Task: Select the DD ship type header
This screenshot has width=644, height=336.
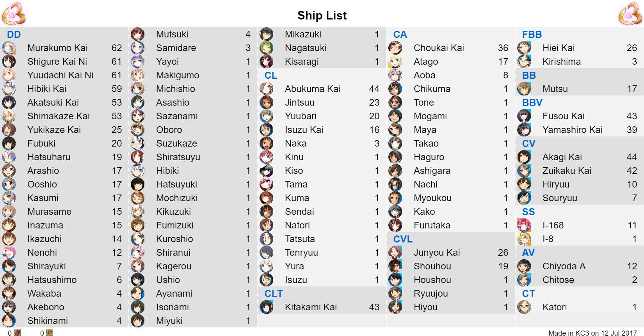Action: point(14,34)
